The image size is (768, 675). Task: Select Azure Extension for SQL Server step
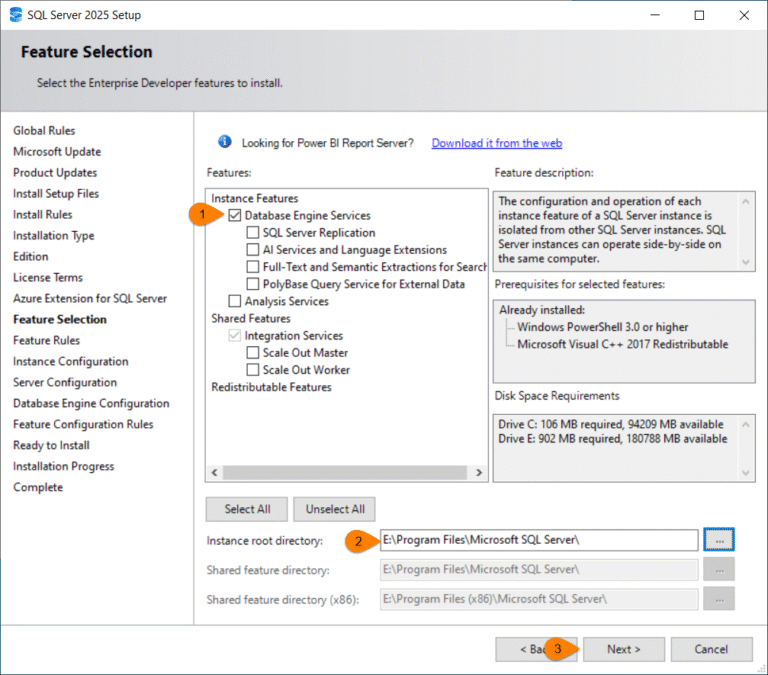90,298
